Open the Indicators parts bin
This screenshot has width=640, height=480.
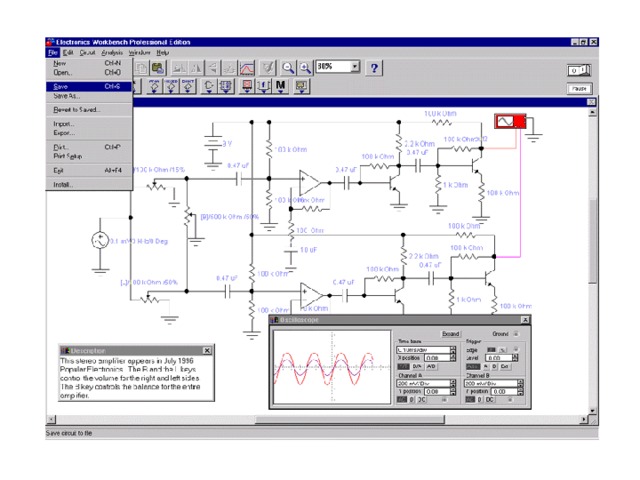click(247, 87)
